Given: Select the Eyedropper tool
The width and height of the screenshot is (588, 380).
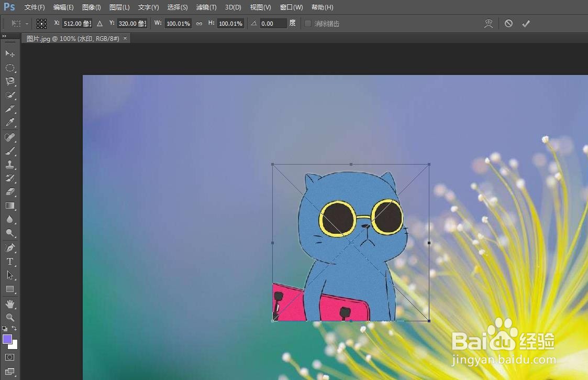Looking at the screenshot, I should pyautogui.click(x=10, y=123).
